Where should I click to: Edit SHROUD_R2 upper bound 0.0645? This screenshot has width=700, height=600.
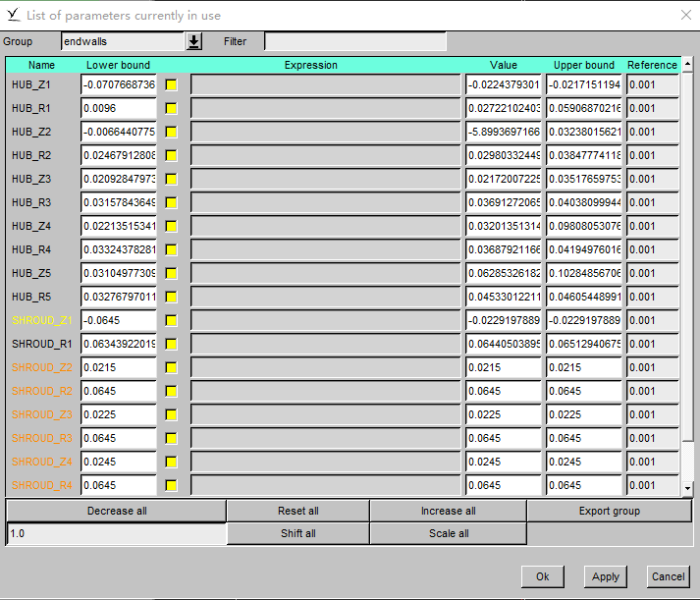point(584,391)
